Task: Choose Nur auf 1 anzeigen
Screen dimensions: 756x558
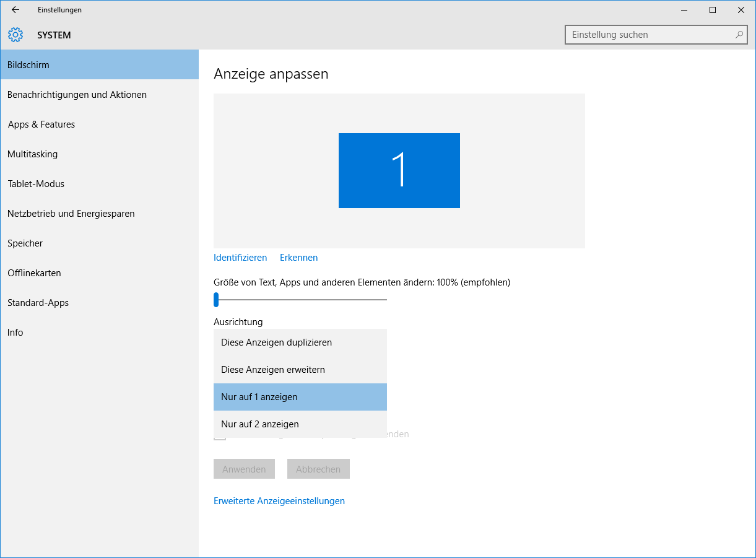Action: [300, 397]
